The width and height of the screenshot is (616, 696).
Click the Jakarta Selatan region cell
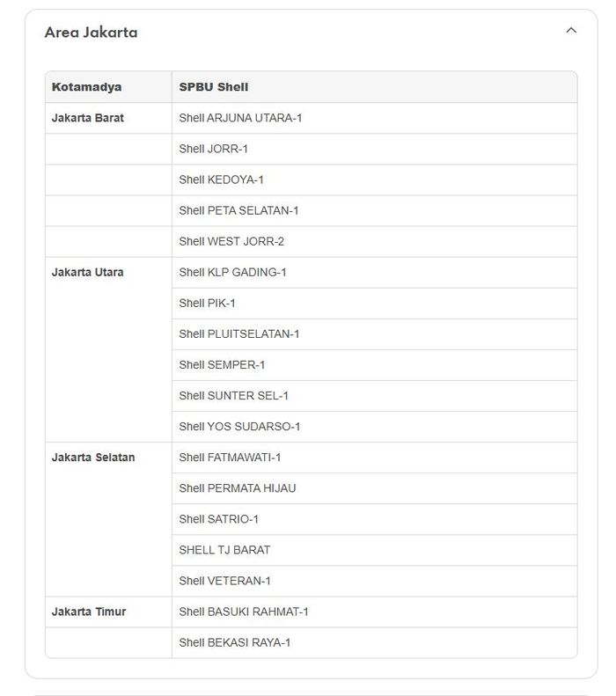pos(93,458)
